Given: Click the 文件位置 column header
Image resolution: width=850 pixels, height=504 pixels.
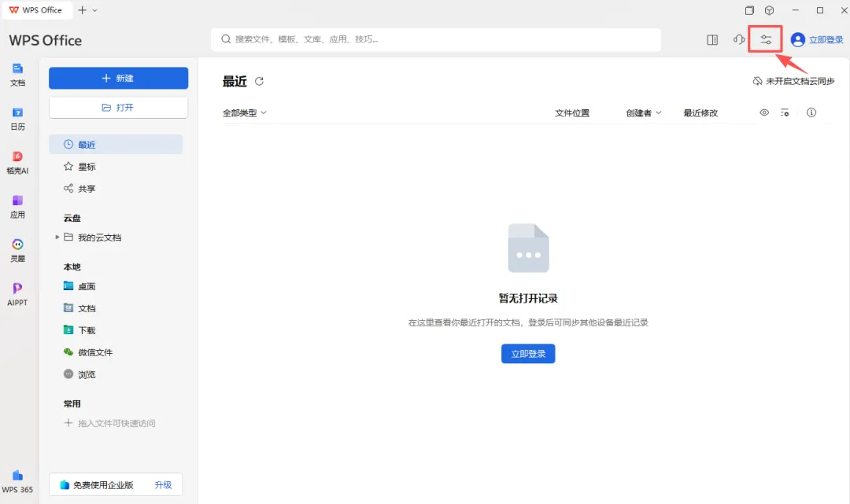Looking at the screenshot, I should click(572, 112).
